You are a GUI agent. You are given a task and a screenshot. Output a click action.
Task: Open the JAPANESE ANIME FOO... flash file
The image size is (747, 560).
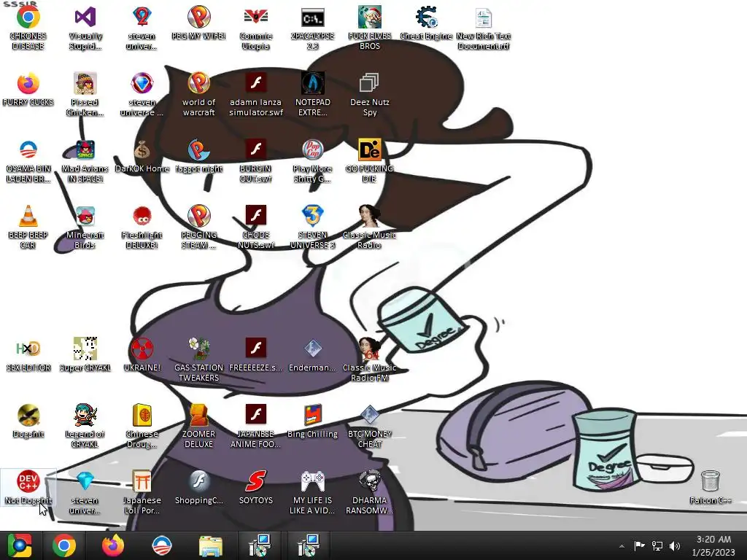click(x=256, y=426)
